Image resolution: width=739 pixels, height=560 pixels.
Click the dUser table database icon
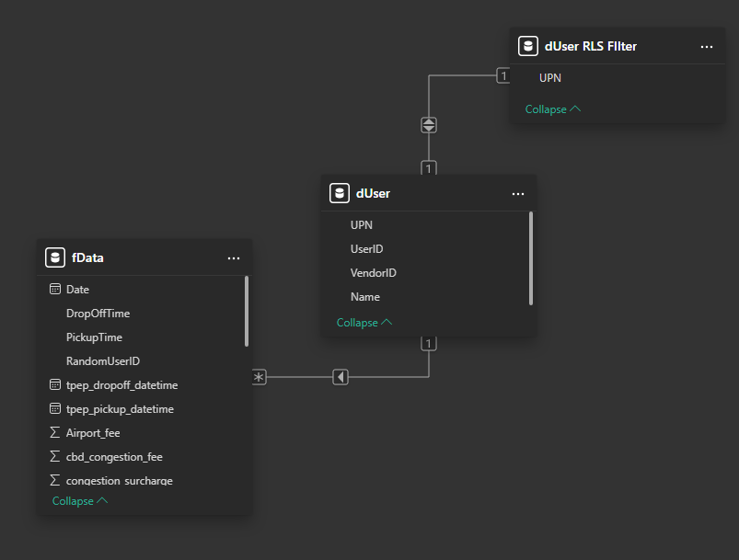(x=339, y=193)
